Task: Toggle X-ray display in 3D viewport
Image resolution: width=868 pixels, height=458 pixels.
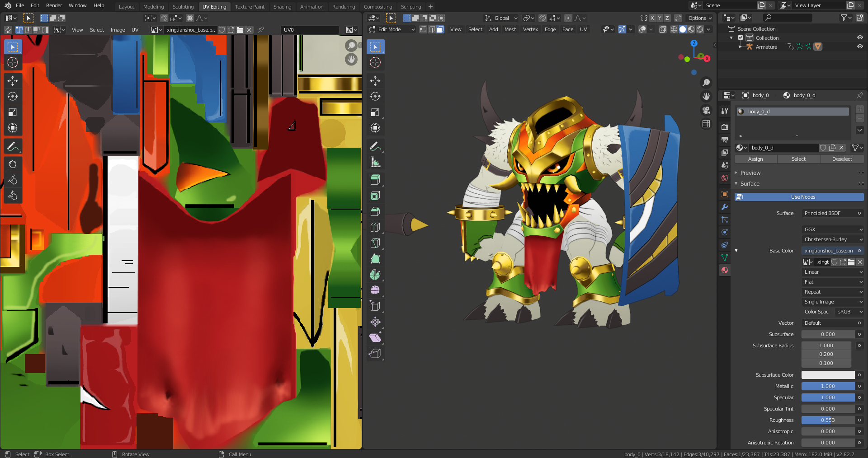Action: point(663,29)
